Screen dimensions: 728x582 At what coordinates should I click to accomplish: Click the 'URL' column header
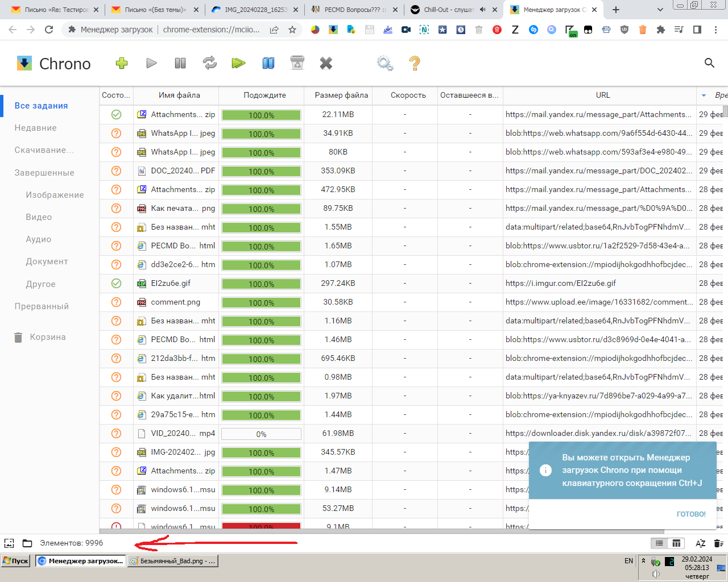tap(603, 95)
